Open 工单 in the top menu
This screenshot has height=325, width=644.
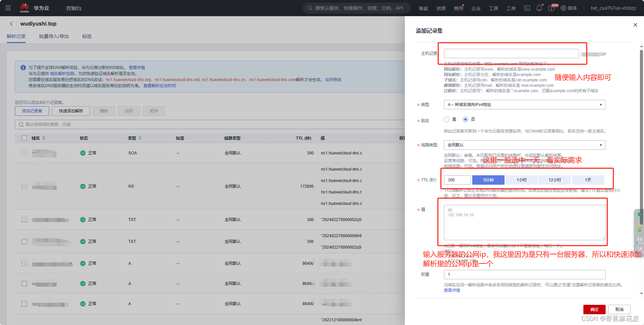(511, 8)
